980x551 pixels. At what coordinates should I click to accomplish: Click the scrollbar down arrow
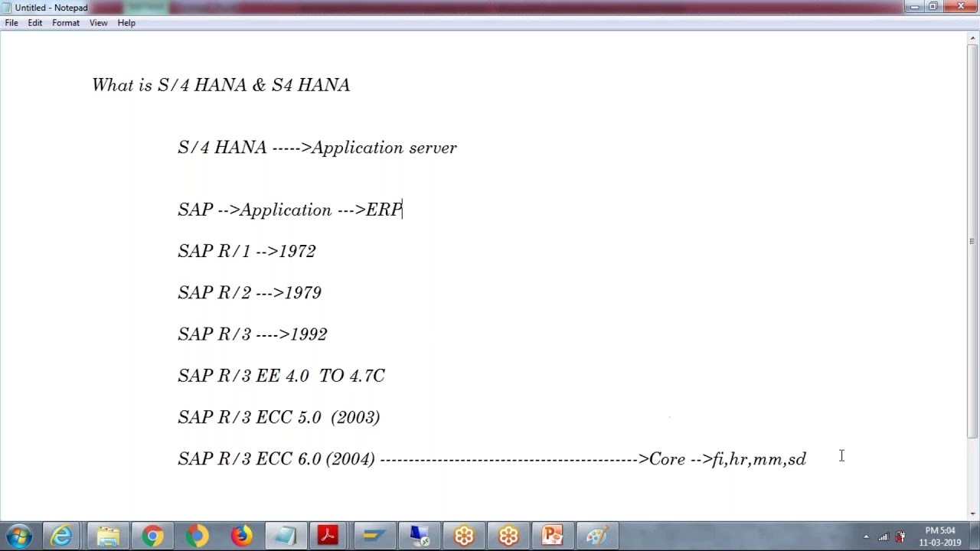[x=973, y=514]
